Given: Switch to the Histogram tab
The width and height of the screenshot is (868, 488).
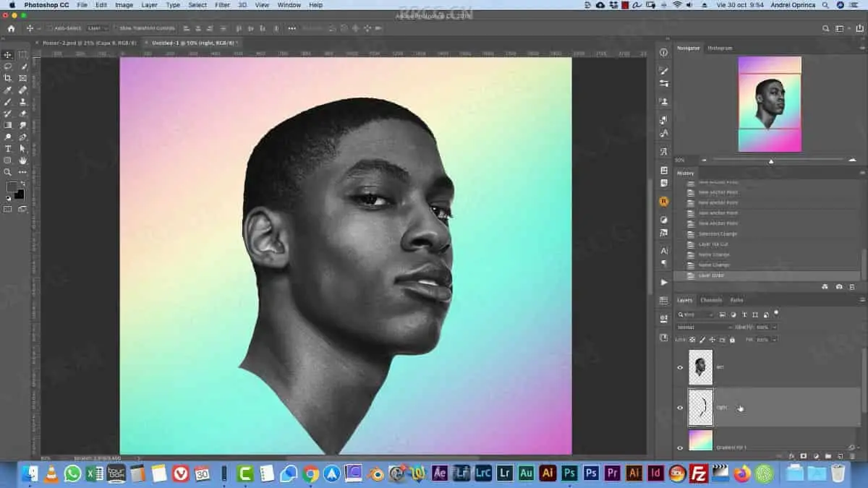Looking at the screenshot, I should pyautogui.click(x=720, y=48).
